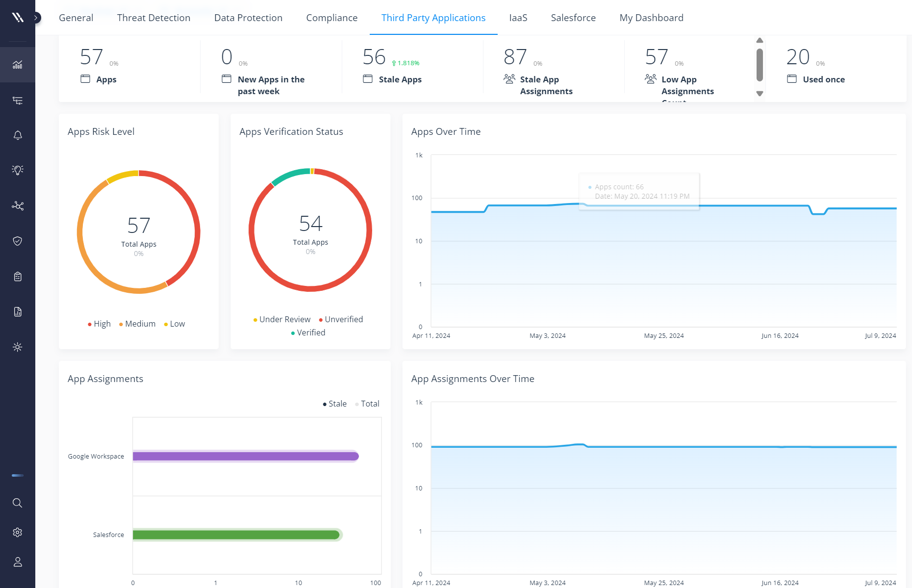Click the search magnifier icon in the sidebar

(x=18, y=503)
